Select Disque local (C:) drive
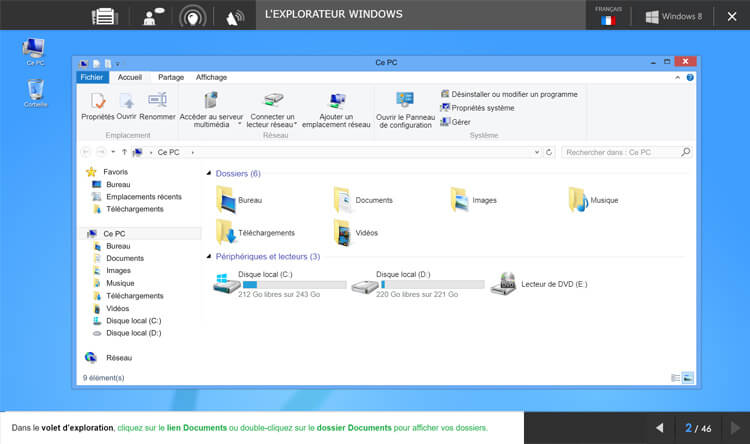 click(279, 284)
